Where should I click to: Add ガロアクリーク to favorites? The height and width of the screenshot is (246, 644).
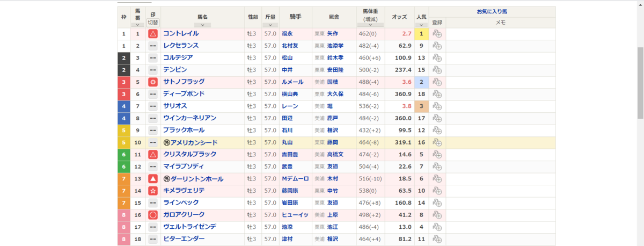click(x=437, y=215)
